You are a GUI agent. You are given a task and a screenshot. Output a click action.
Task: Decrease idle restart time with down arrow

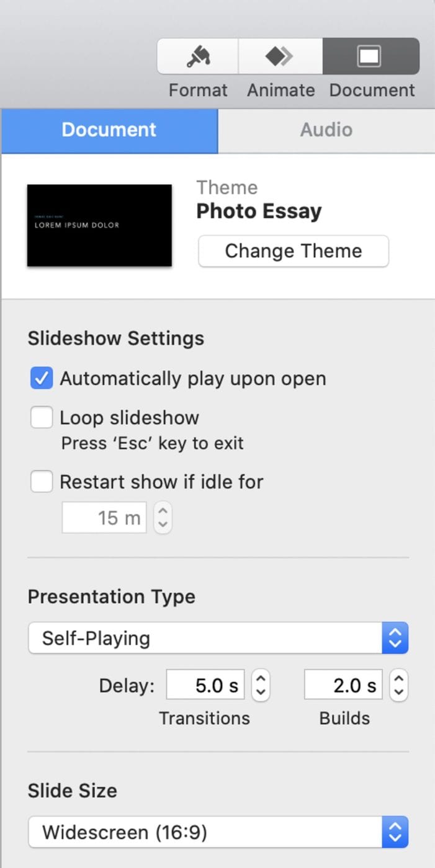click(163, 525)
